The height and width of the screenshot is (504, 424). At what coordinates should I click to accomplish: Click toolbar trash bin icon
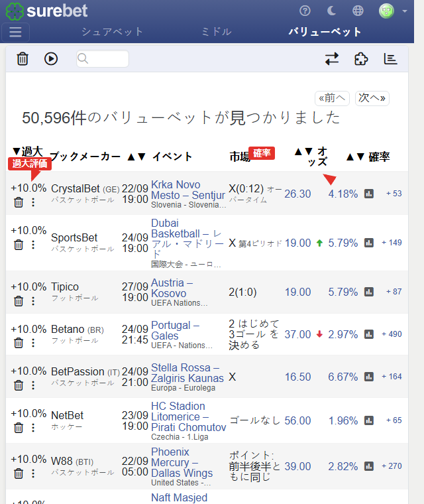[x=23, y=59]
